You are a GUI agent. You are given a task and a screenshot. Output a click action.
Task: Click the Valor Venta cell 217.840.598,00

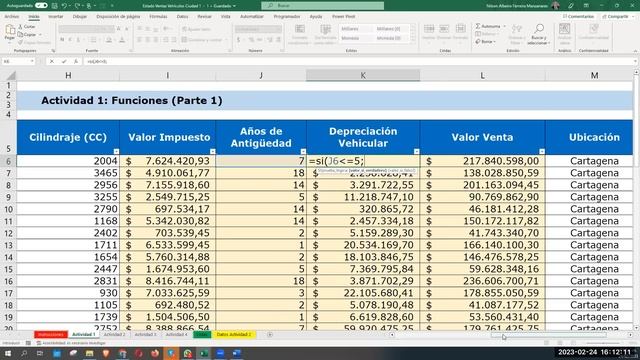tap(482, 161)
